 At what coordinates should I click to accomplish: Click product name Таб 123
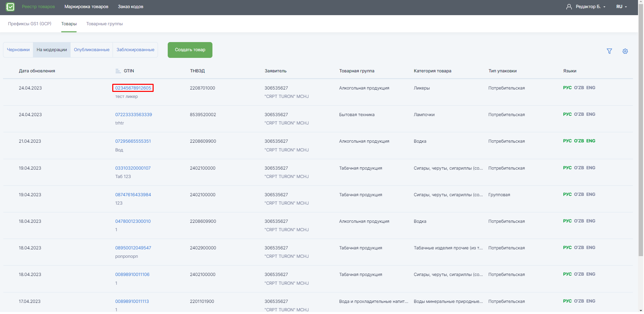point(123,177)
